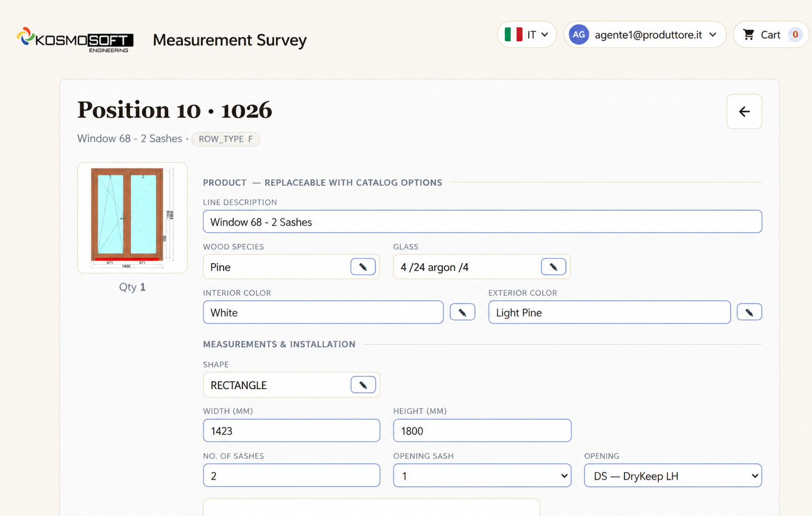Click the Qty 1 label
This screenshot has height=516, width=812.
(132, 287)
